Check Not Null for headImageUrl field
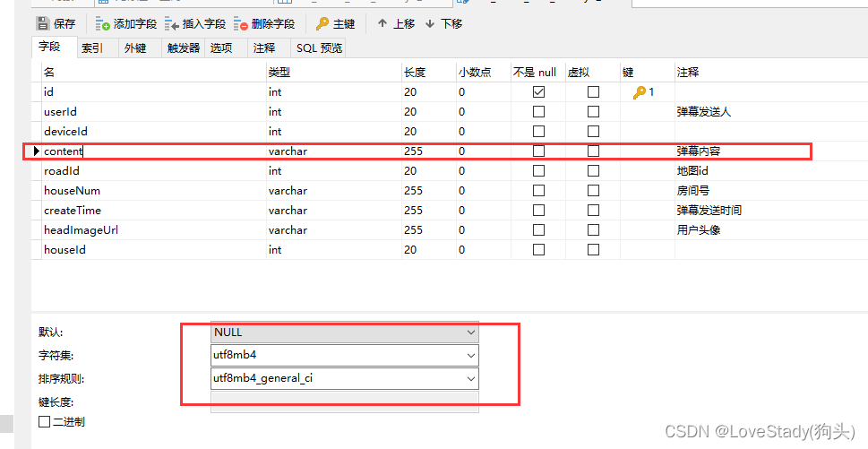The height and width of the screenshot is (449, 868). (538, 229)
